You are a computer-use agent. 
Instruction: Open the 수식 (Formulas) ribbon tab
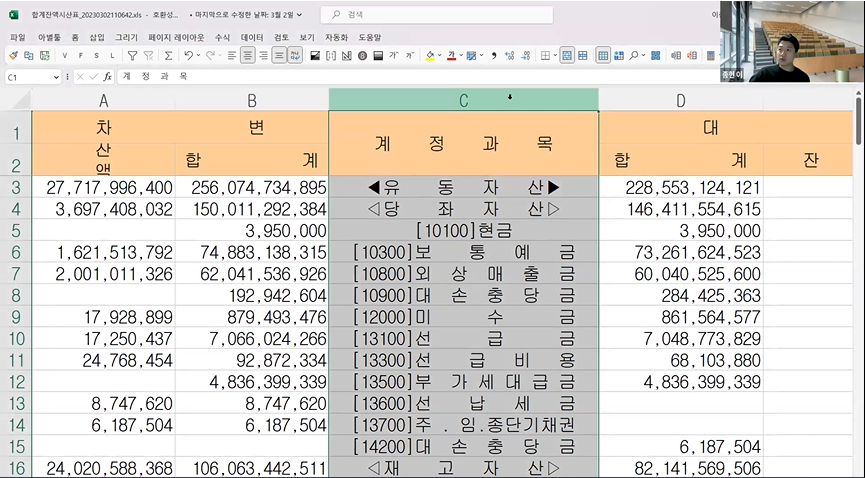[x=222, y=37]
